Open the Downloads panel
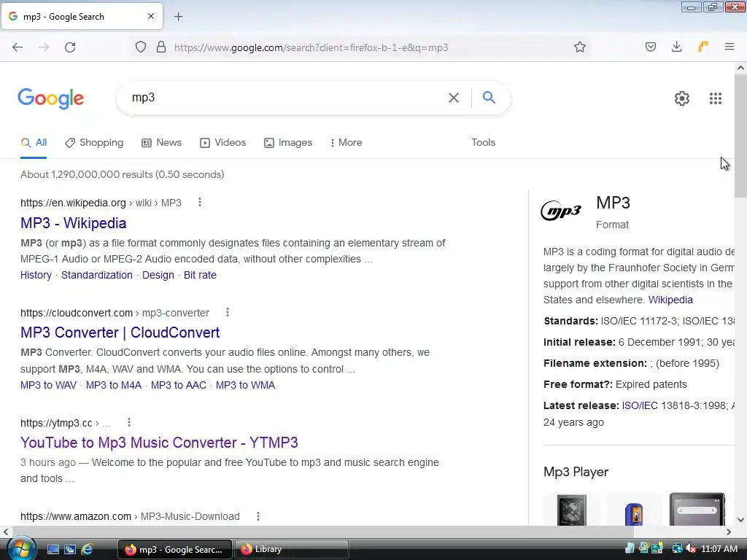This screenshot has height=560, width=747. tap(676, 47)
